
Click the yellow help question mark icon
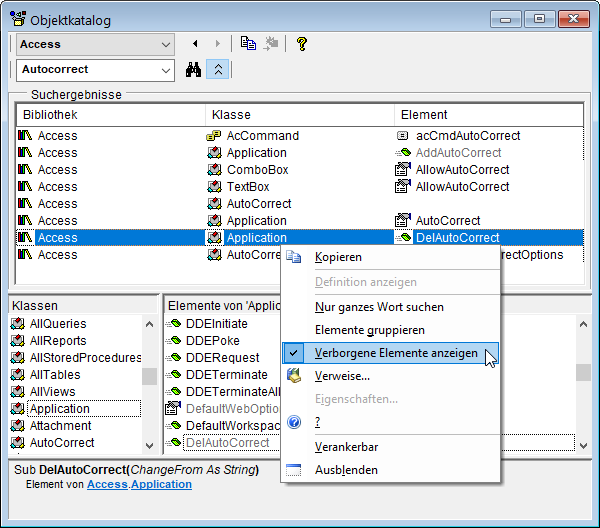pos(301,44)
